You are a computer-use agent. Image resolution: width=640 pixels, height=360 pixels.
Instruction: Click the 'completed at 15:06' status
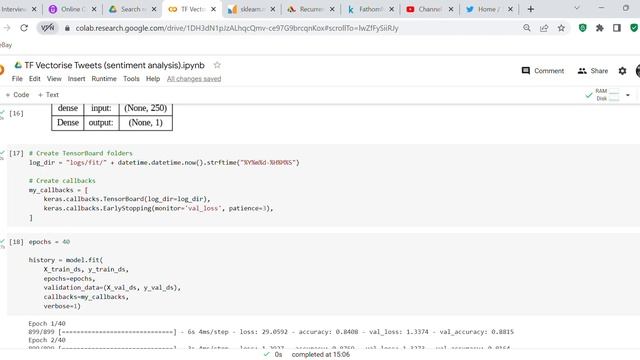pos(320,354)
